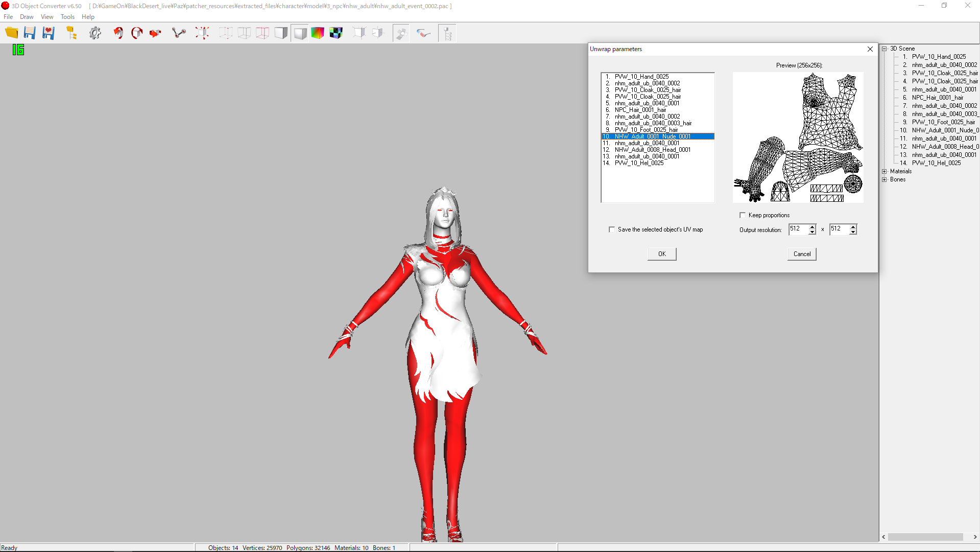Collapse the 3D Scene tree node
This screenshot has width=980, height=552.
tap(885, 49)
